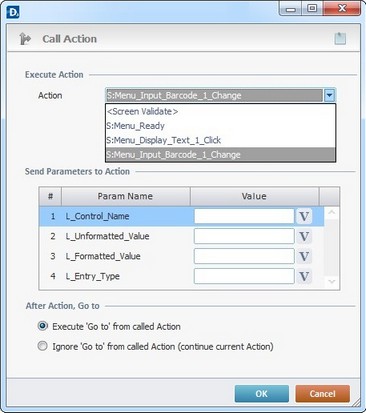Click the L_Entry_Type value field
This screenshot has height=413, width=366.
coord(244,276)
